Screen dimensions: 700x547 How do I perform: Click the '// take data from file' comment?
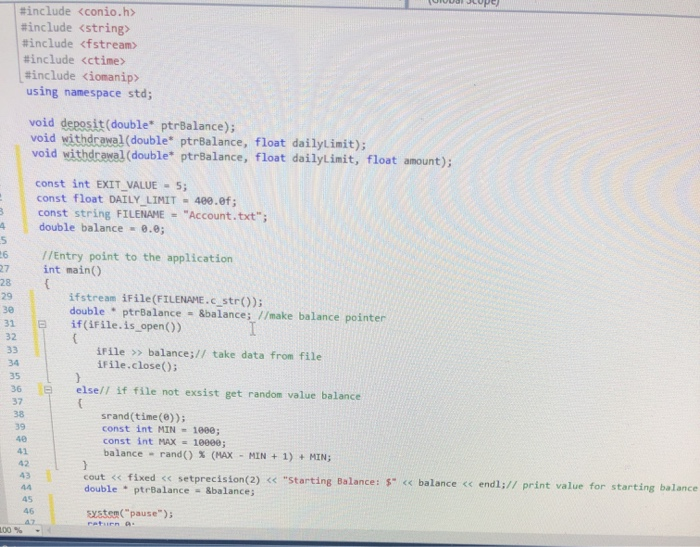(258, 355)
